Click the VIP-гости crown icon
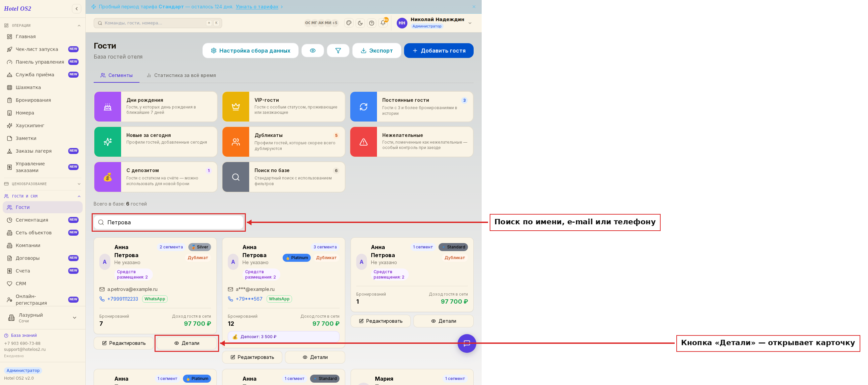Image resolution: width=868 pixels, height=385 pixels. (x=236, y=107)
